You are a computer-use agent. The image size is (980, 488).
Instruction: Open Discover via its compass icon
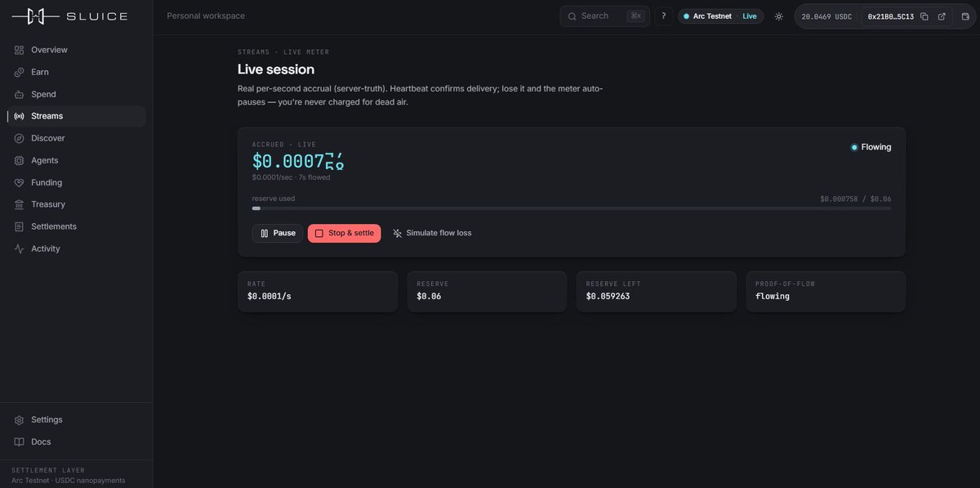click(19, 138)
